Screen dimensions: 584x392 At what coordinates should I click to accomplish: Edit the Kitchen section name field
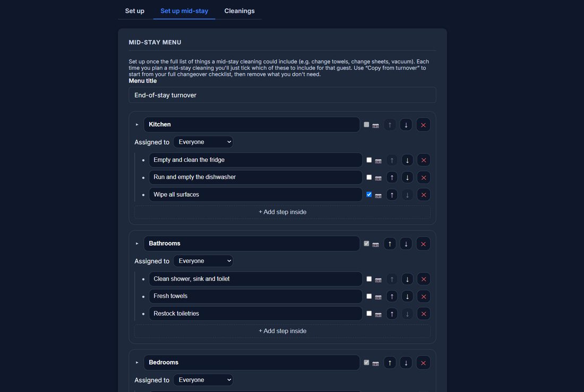[x=252, y=124]
